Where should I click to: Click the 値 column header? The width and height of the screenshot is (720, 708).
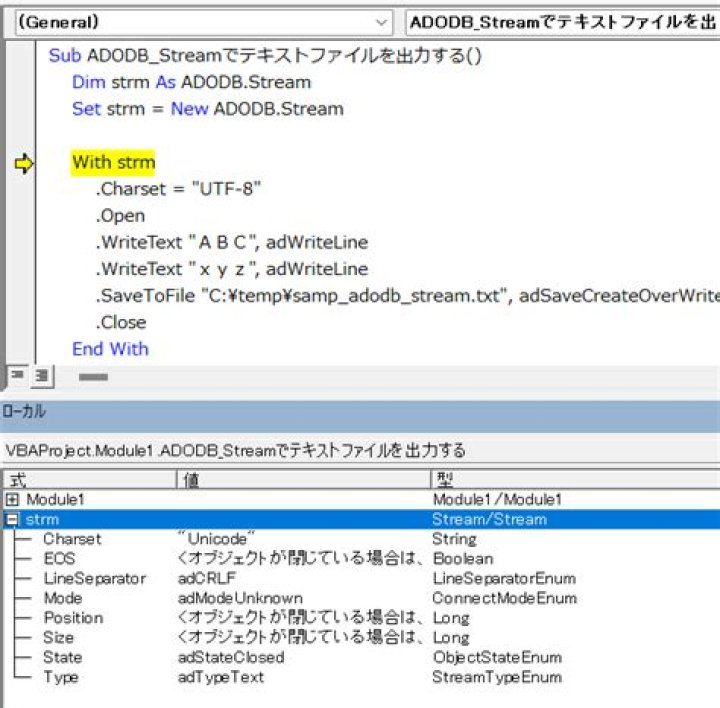click(304, 480)
